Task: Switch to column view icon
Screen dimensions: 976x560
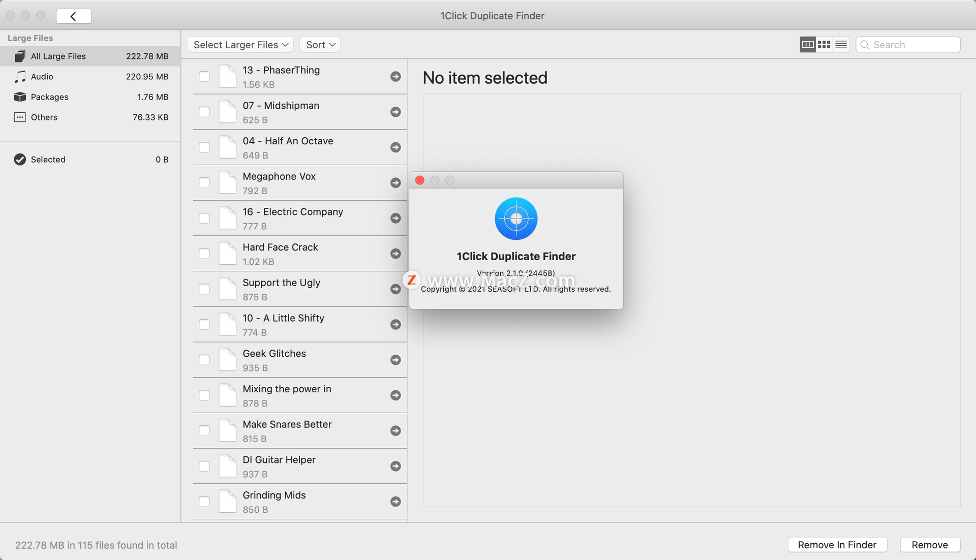Action: 807,45
